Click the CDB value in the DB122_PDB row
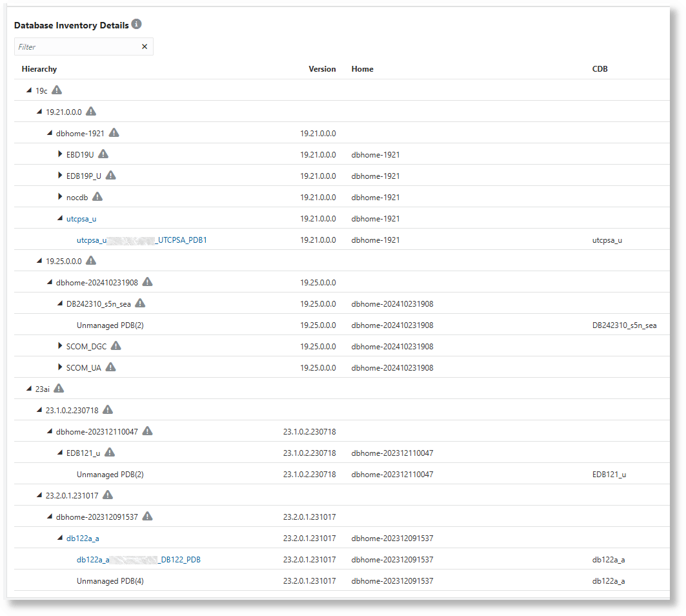The width and height of the screenshot is (686, 616). coord(609,560)
